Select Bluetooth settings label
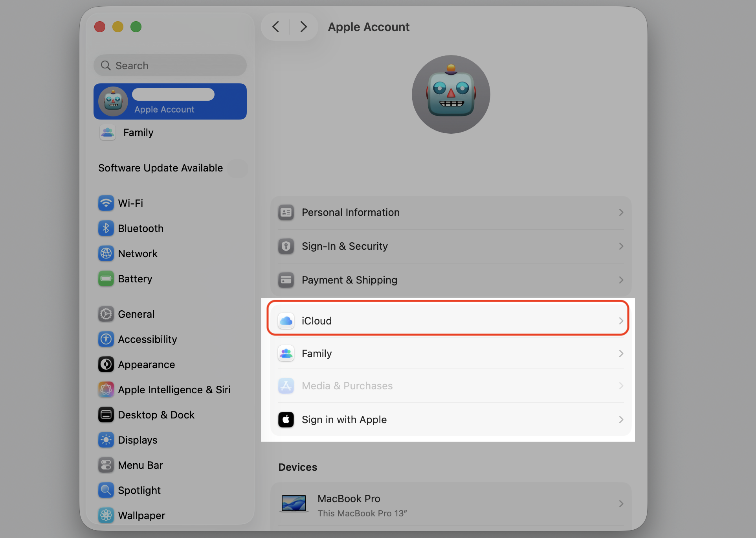This screenshot has height=538, width=756. coord(141,228)
